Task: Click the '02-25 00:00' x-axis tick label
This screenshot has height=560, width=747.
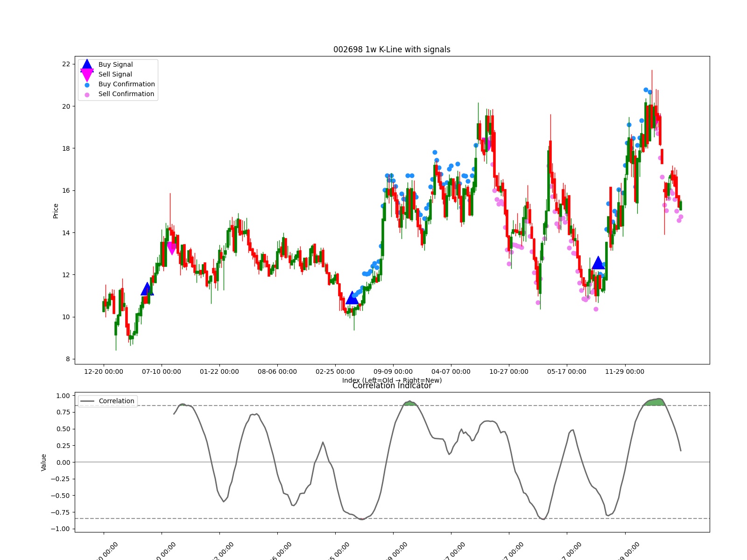Action: coord(335,372)
